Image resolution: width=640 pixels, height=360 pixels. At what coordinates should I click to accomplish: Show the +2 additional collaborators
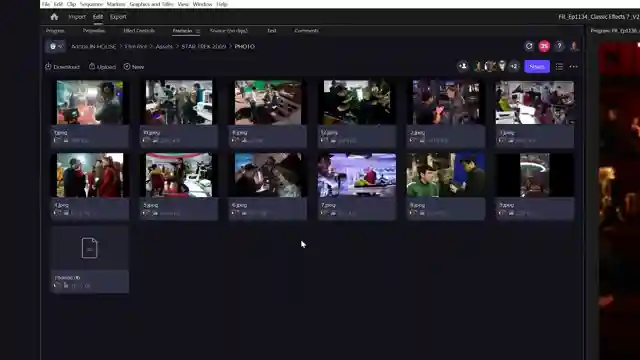(514, 66)
